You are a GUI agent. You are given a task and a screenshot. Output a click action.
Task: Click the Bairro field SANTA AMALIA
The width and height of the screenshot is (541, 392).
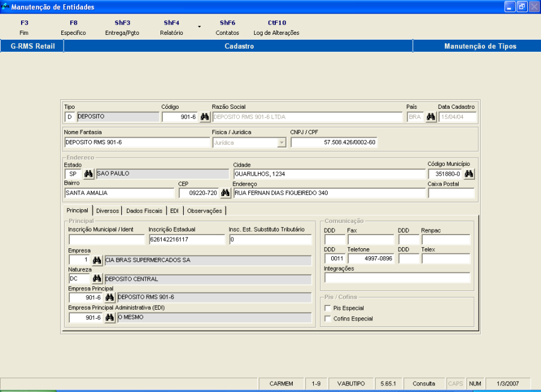coord(119,193)
